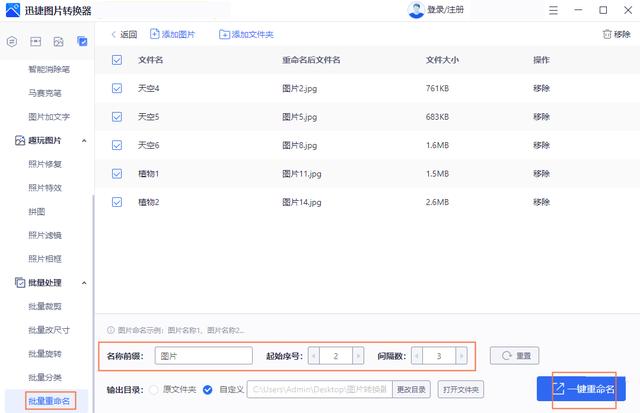Click the sidebar vertical scrollbar

pos(93,304)
